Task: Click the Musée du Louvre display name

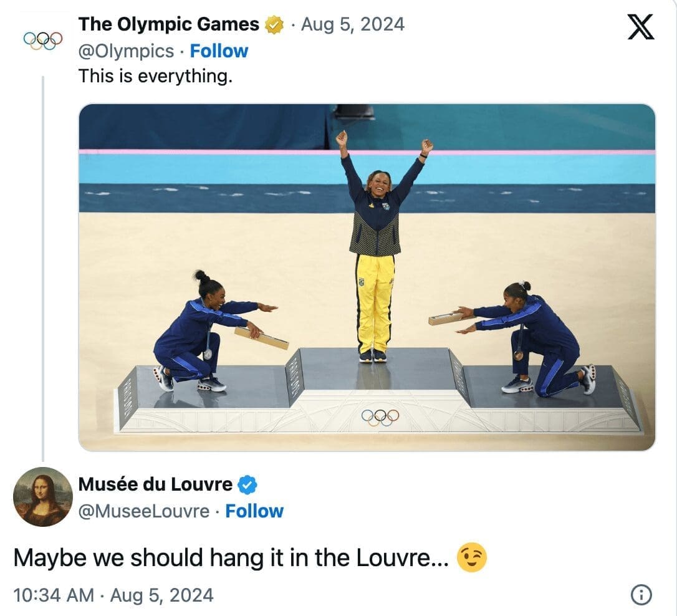Action: tap(154, 484)
